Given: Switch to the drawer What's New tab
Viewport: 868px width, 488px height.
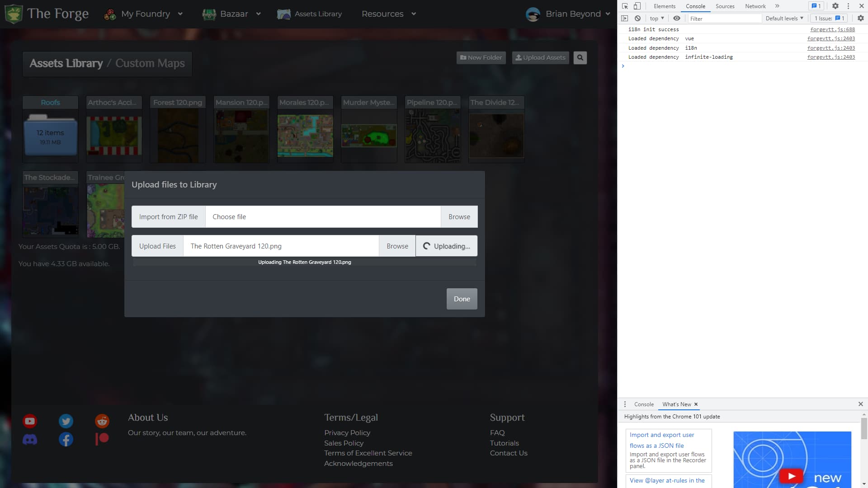Looking at the screenshot, I should coord(677,404).
